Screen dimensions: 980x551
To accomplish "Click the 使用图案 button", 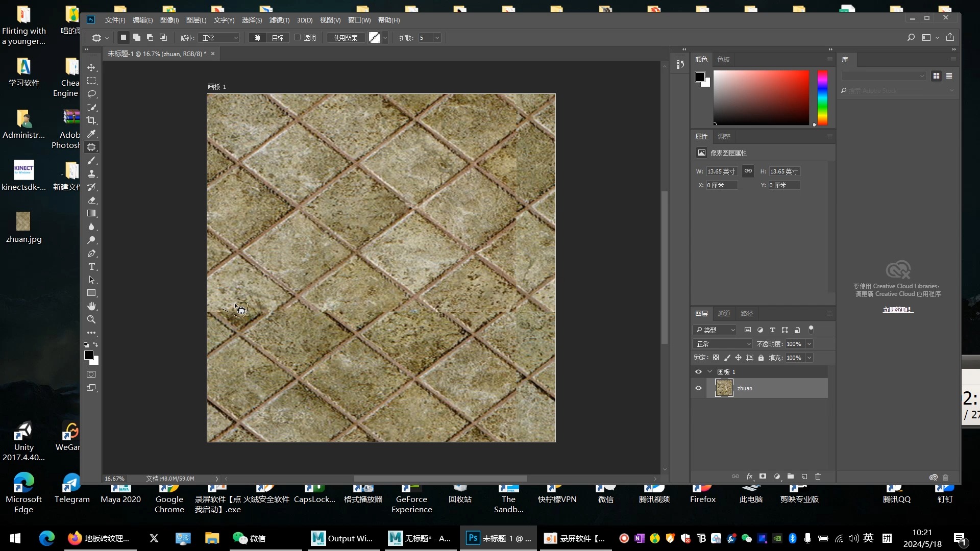I will coord(346,38).
